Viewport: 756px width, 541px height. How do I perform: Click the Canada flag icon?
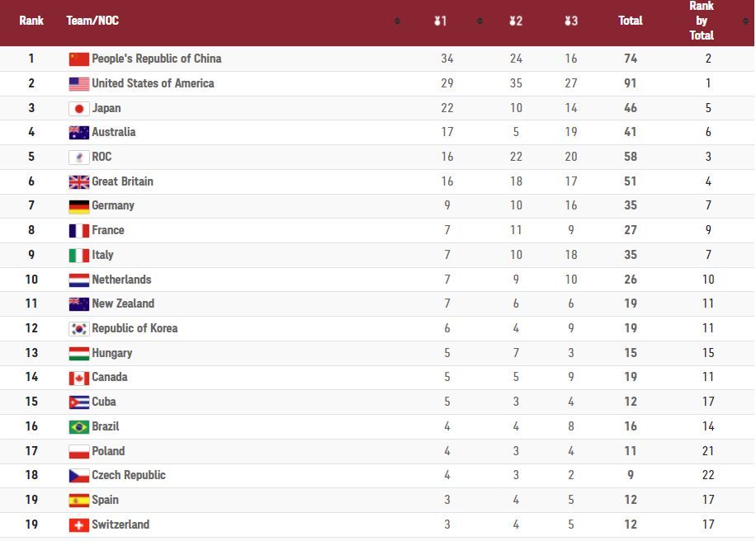(x=79, y=379)
